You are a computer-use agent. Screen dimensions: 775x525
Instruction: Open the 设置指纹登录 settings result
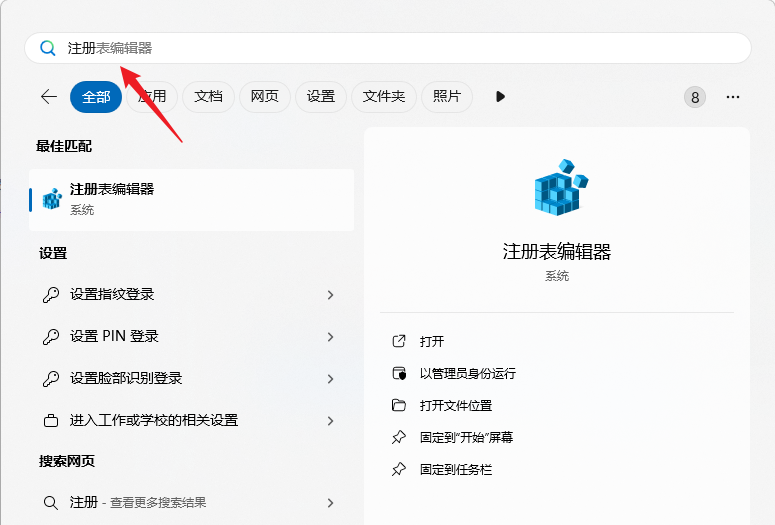pyautogui.click(x=191, y=295)
